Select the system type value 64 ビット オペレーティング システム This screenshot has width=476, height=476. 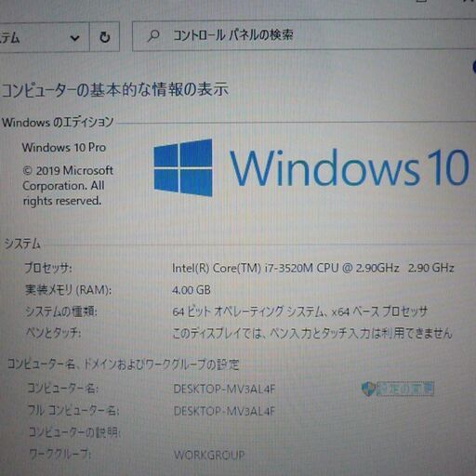click(x=299, y=311)
